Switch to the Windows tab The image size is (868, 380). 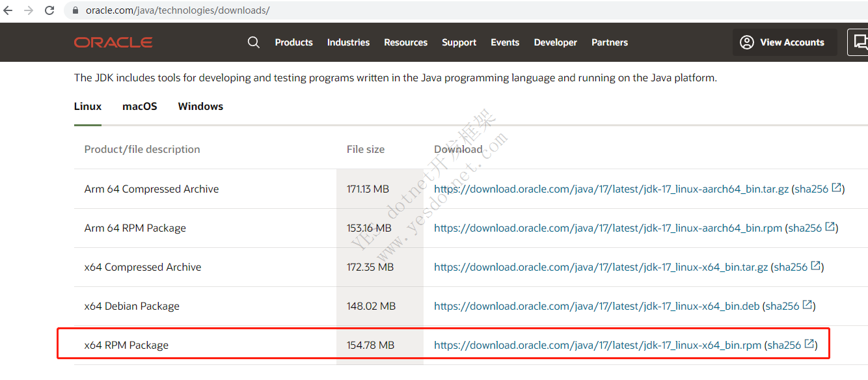click(200, 106)
